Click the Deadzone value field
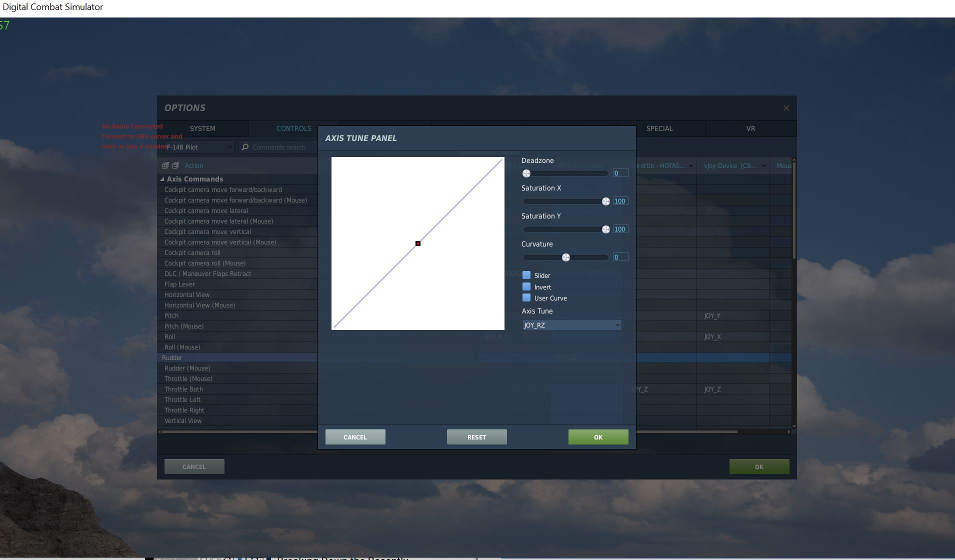 (x=620, y=173)
